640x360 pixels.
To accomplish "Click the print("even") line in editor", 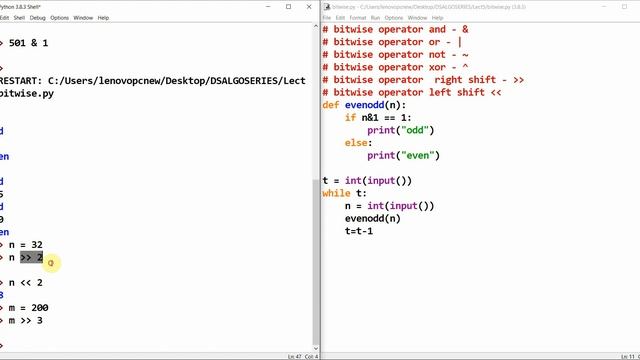I will [x=404, y=156].
